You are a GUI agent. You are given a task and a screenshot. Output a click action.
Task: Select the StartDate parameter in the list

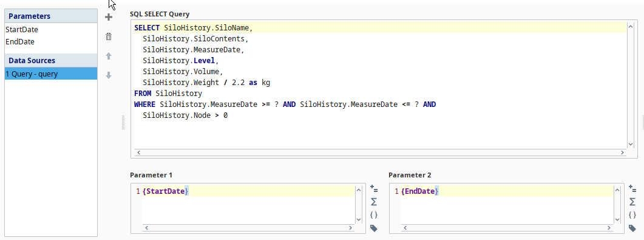[51, 30]
